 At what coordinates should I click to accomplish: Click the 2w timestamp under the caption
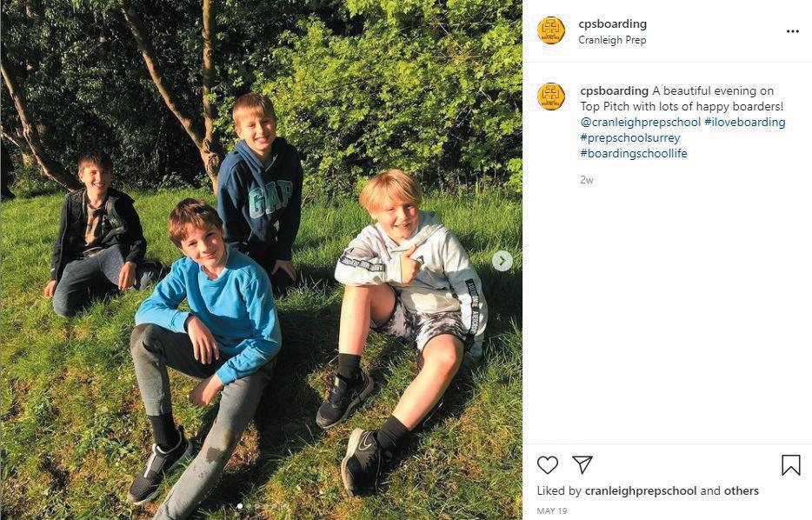tap(586, 180)
